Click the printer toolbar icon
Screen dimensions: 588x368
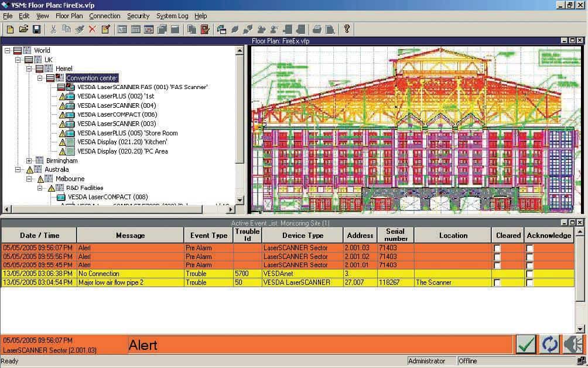point(317,29)
